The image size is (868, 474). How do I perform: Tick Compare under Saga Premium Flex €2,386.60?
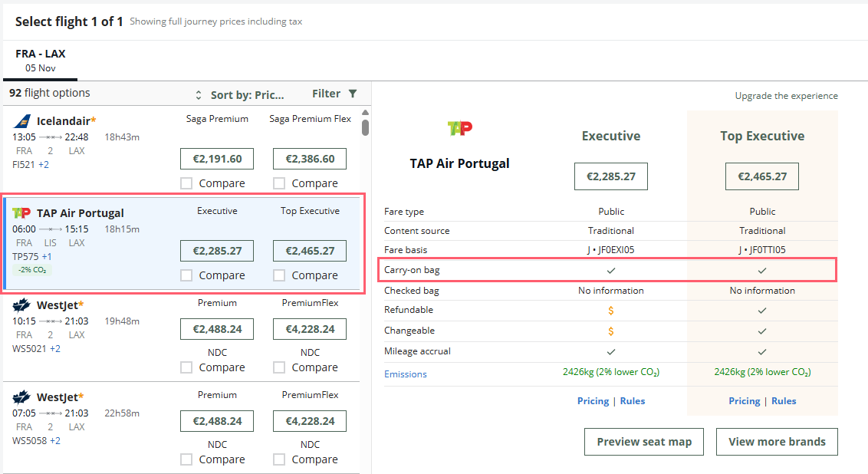(280, 183)
